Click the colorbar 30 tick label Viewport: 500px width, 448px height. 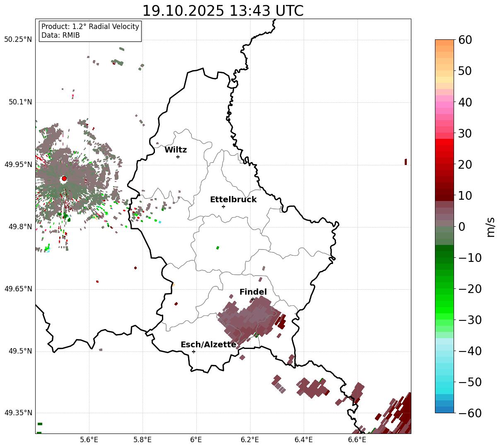(x=465, y=133)
